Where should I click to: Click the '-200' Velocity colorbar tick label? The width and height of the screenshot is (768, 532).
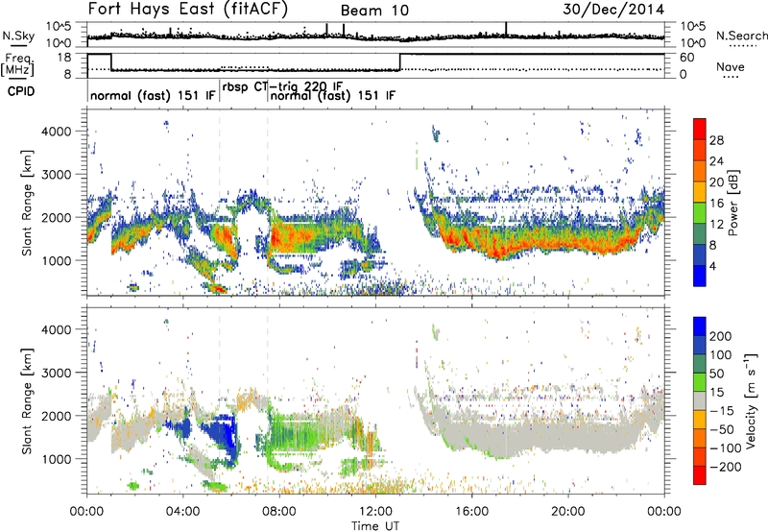click(x=725, y=467)
